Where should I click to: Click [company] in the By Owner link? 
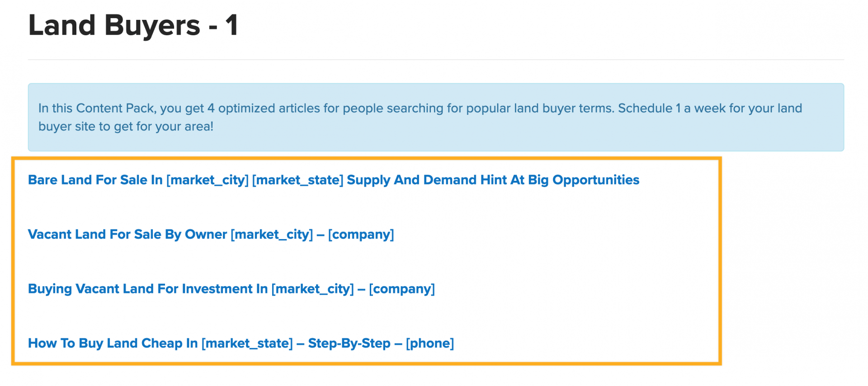361,235
